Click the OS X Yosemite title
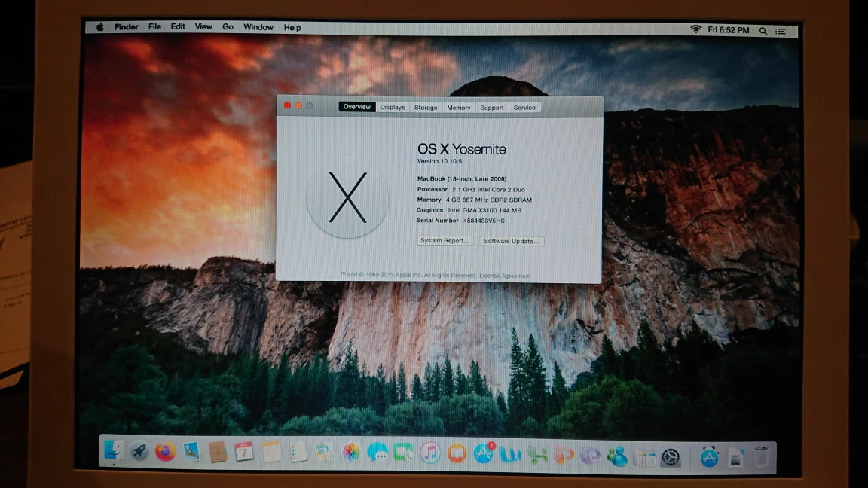The height and width of the screenshot is (488, 868). (x=462, y=149)
